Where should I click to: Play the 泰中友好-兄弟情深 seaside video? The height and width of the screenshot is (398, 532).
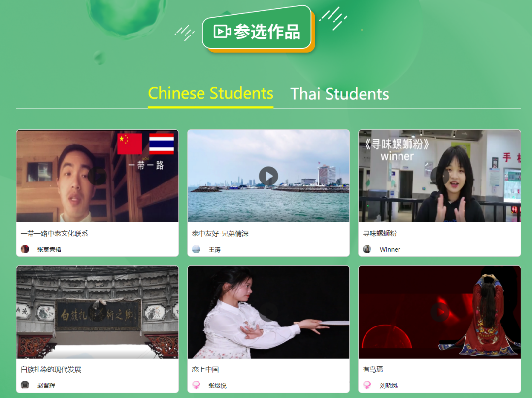pos(268,176)
